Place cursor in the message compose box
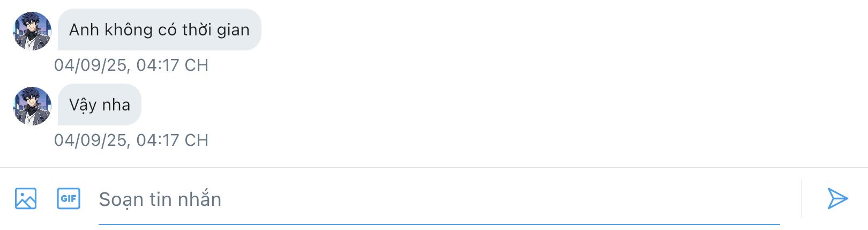The height and width of the screenshot is (230, 868). pos(439,199)
